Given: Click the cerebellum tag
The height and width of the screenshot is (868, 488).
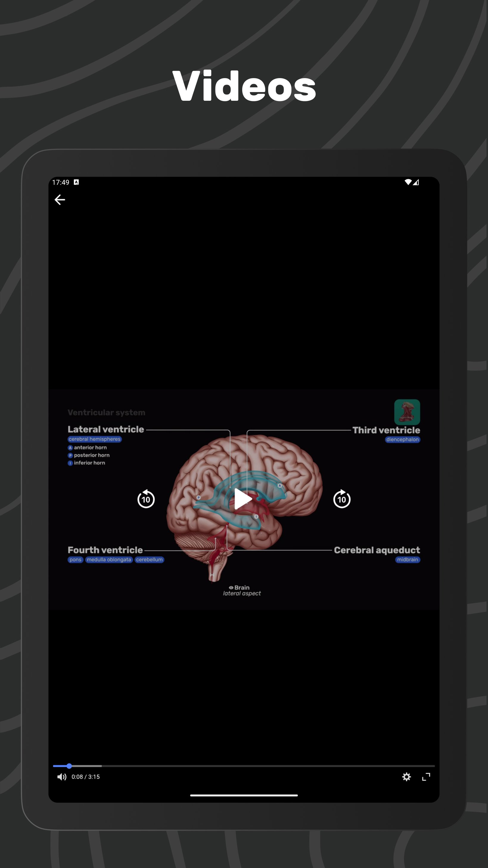Looking at the screenshot, I should (149, 560).
